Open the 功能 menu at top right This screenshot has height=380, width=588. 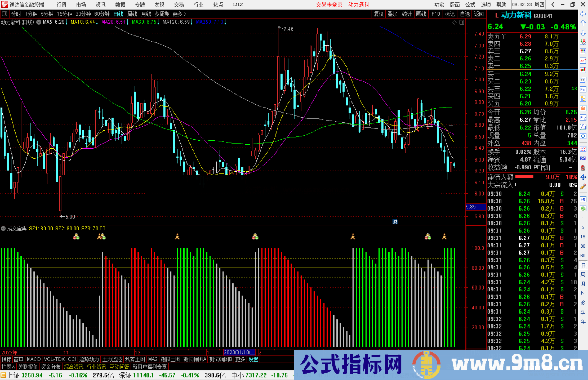(439, 5)
